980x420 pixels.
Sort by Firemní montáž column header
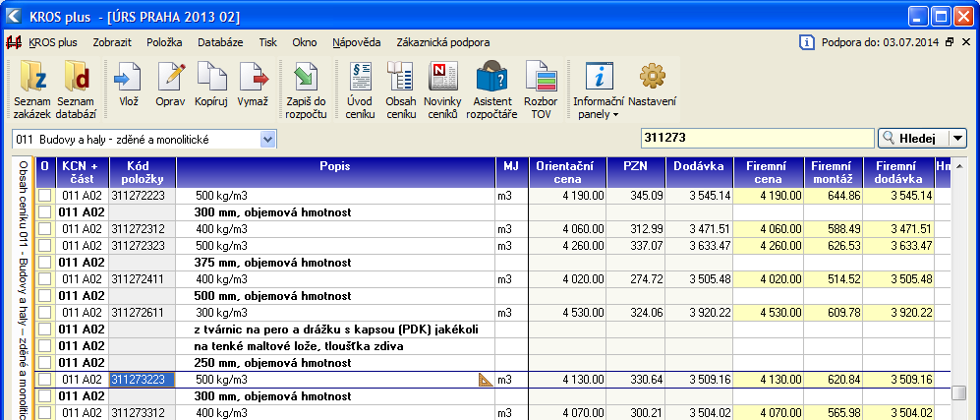(x=834, y=172)
